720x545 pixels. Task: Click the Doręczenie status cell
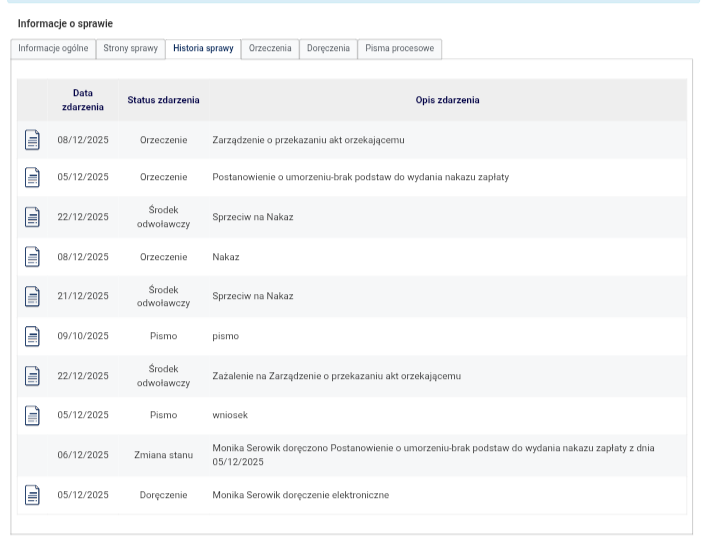163,495
